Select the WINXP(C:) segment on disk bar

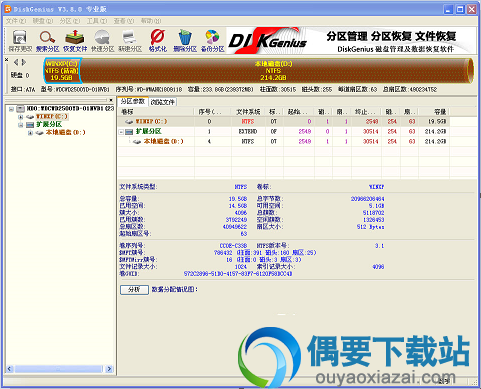(62, 70)
